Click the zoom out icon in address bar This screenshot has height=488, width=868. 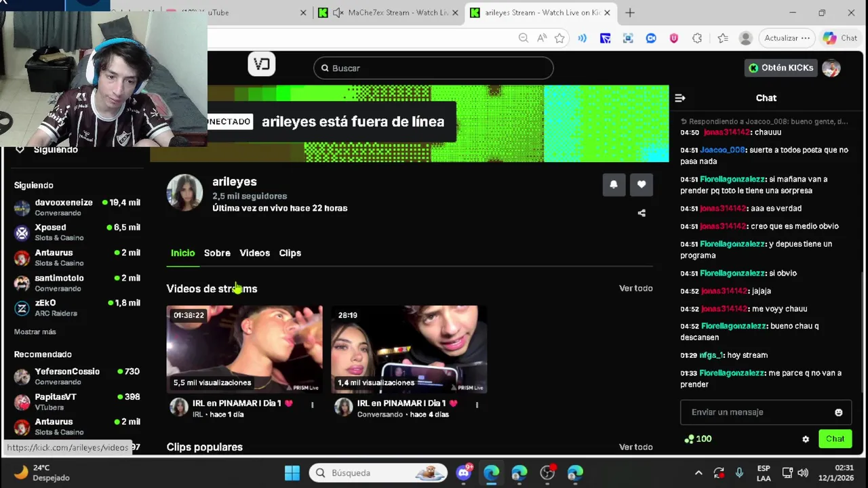(x=524, y=38)
